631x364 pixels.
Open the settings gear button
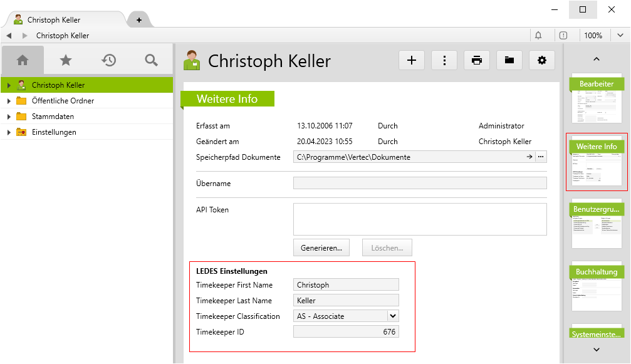coord(542,60)
